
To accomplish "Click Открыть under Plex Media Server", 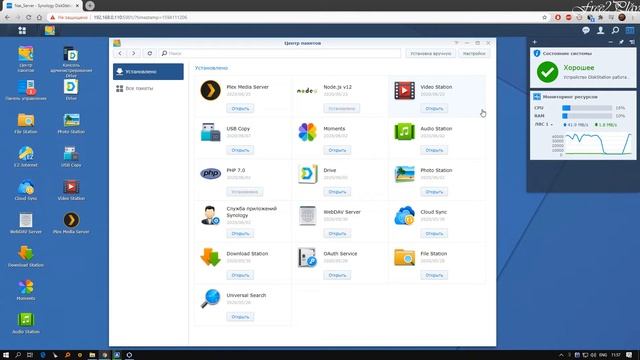I will pyautogui.click(x=240, y=109).
